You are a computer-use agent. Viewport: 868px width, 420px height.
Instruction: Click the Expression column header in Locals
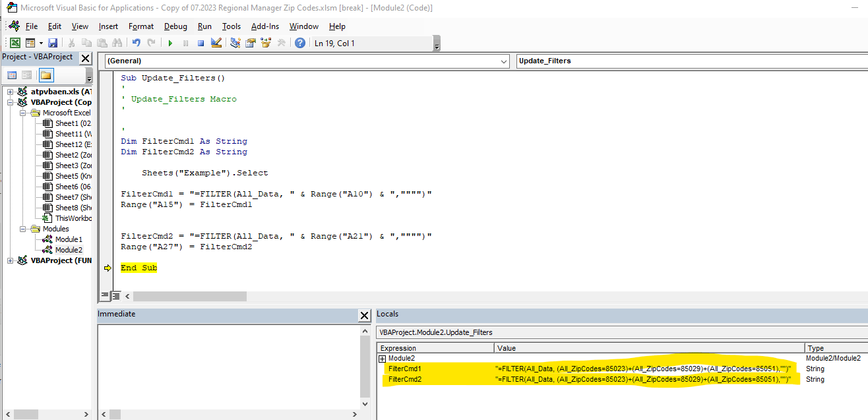coord(436,348)
